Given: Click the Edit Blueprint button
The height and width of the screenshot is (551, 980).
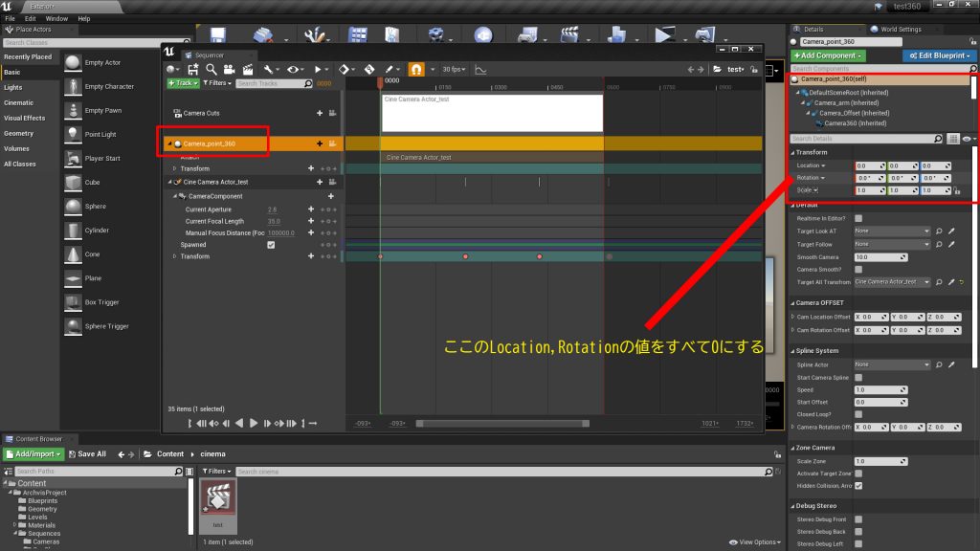Looking at the screenshot, I should click(x=940, y=55).
